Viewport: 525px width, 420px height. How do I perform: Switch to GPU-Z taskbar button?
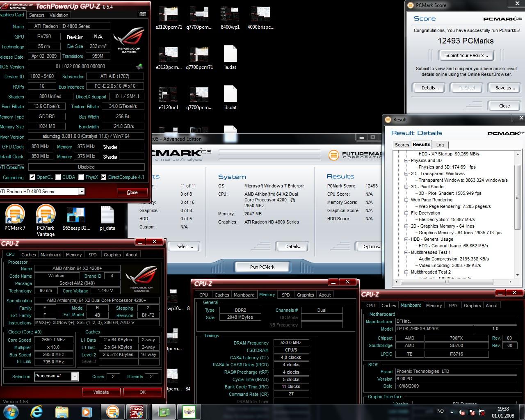click(163, 411)
